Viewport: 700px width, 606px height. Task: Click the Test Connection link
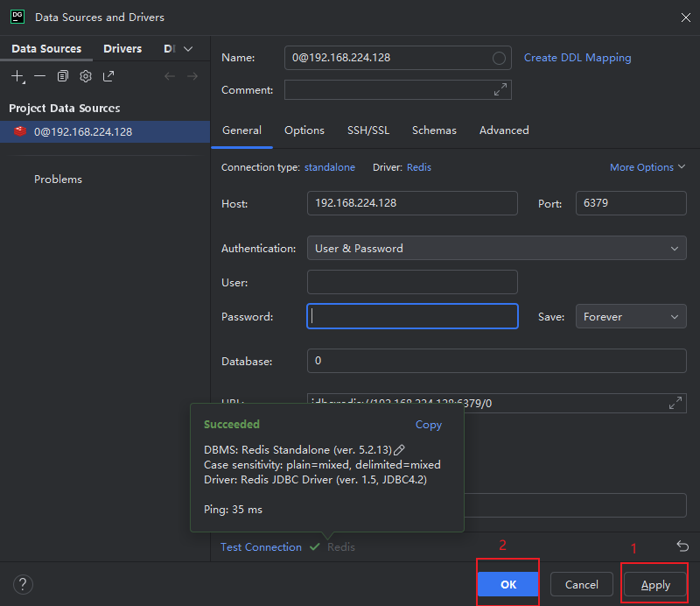pos(261,547)
